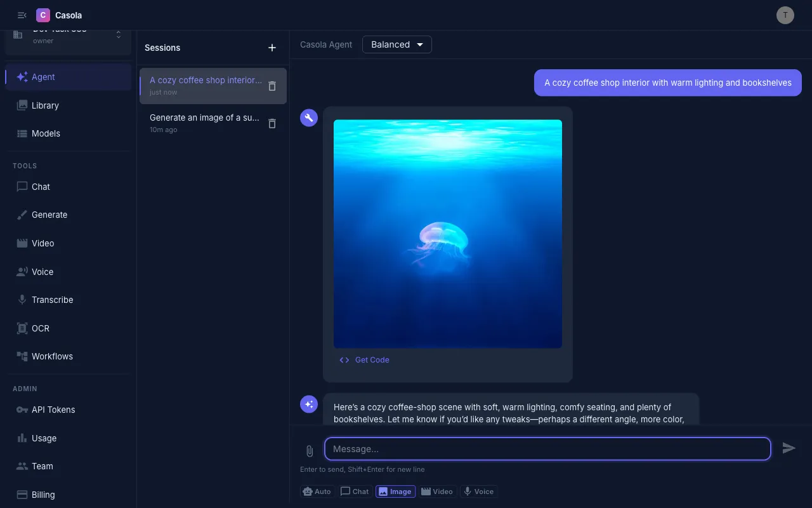Open the Transcribe tool

click(51, 299)
